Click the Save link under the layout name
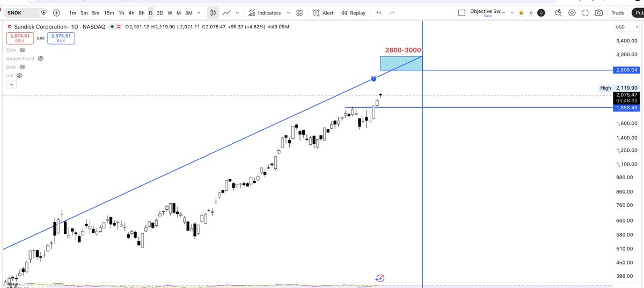Viewport: 644px width, 288px height. (x=488, y=16)
